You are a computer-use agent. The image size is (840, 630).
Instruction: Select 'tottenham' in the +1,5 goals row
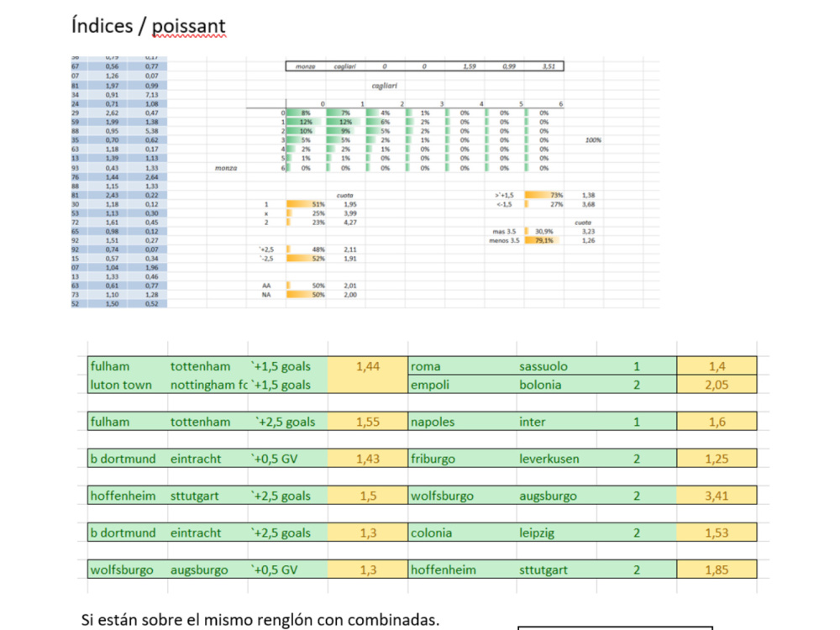(x=201, y=366)
